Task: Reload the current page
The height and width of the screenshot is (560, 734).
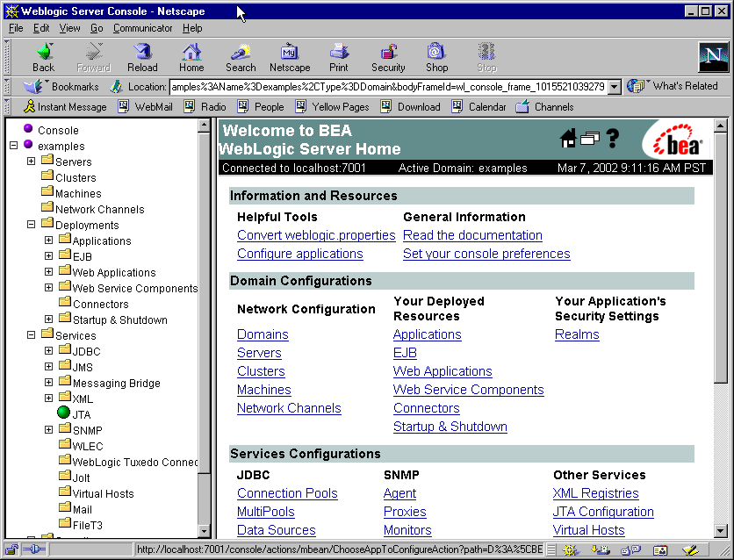Action: click(142, 58)
